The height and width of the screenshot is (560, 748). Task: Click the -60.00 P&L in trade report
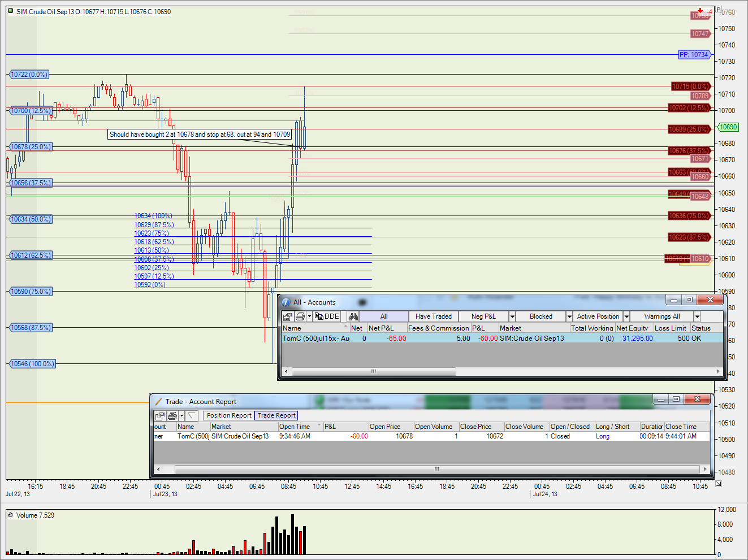(x=359, y=436)
